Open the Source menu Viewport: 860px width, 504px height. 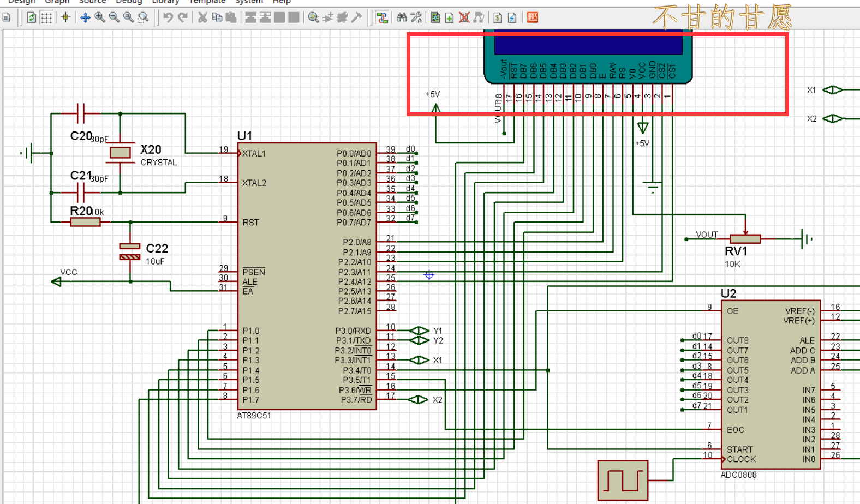tap(93, 2)
